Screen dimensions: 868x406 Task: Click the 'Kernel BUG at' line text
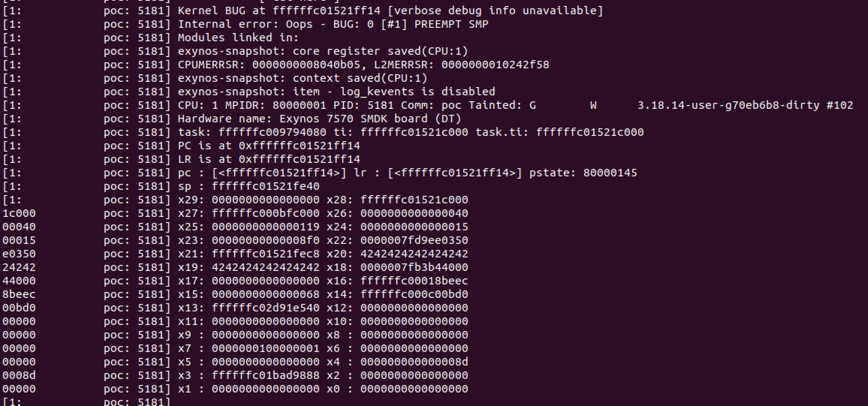[x=390, y=11]
